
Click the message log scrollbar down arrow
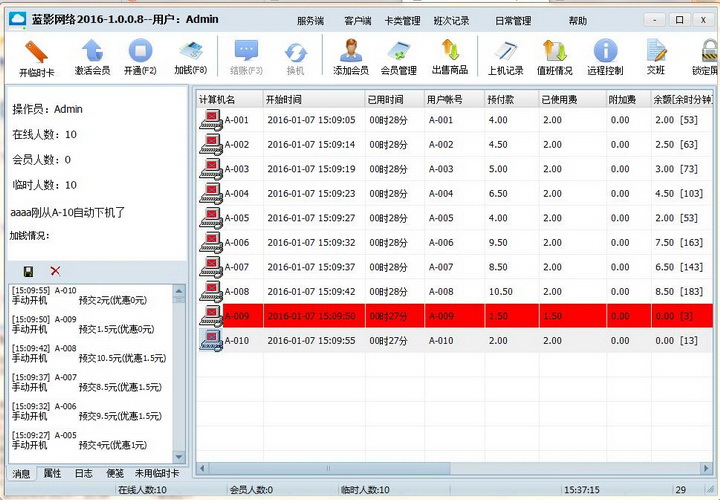coord(180,458)
